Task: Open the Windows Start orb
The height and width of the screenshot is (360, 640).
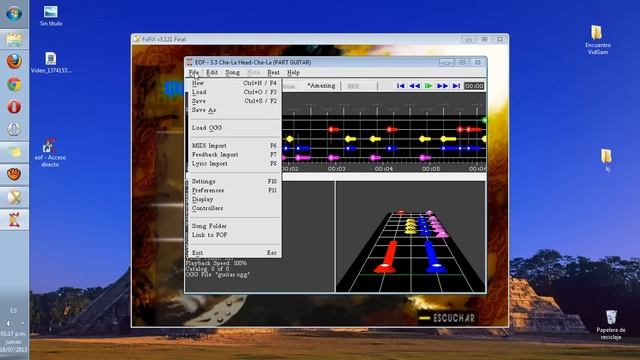Action: tap(14, 14)
